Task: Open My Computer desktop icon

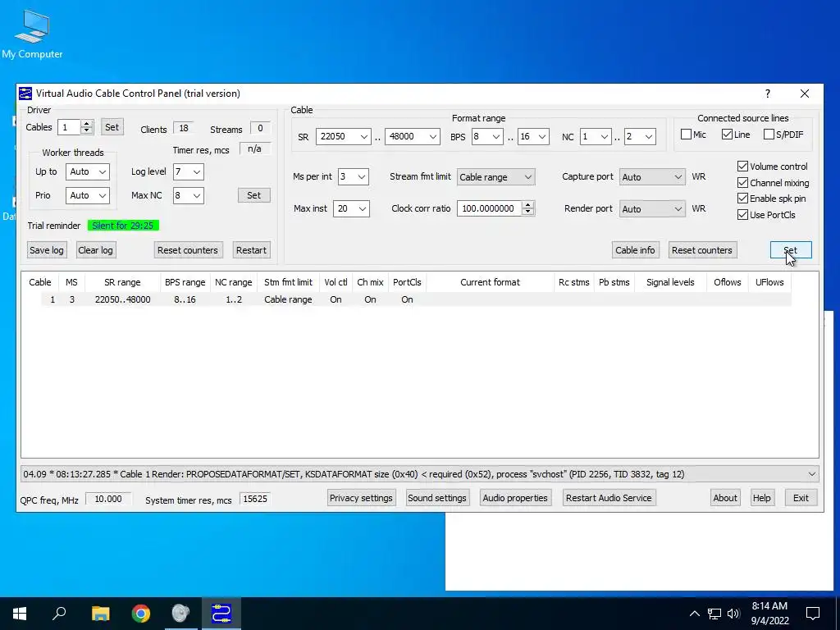Action: click(32, 34)
